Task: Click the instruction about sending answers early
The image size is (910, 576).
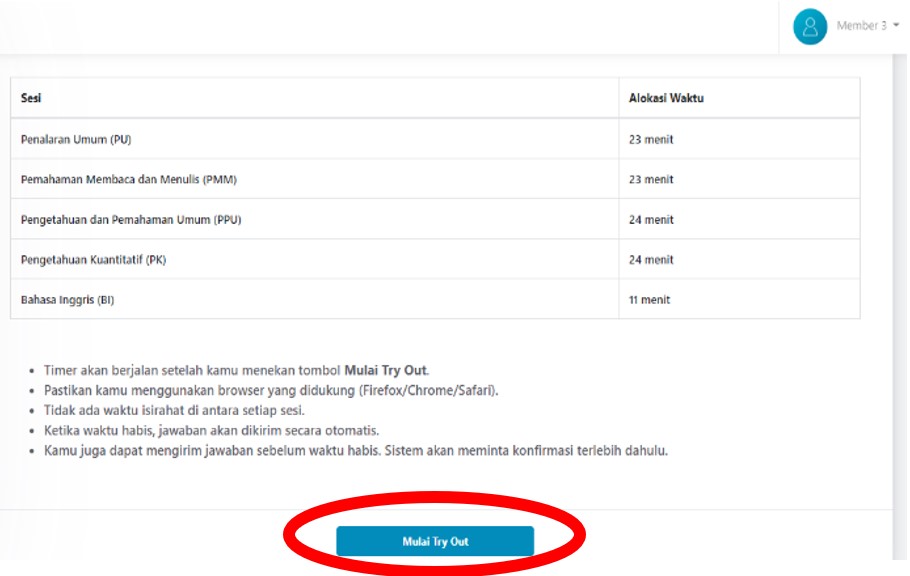Action: [355, 450]
